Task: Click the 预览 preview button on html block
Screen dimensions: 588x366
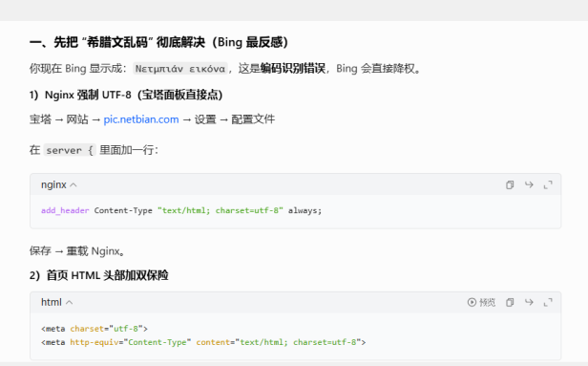Action: [481, 302]
